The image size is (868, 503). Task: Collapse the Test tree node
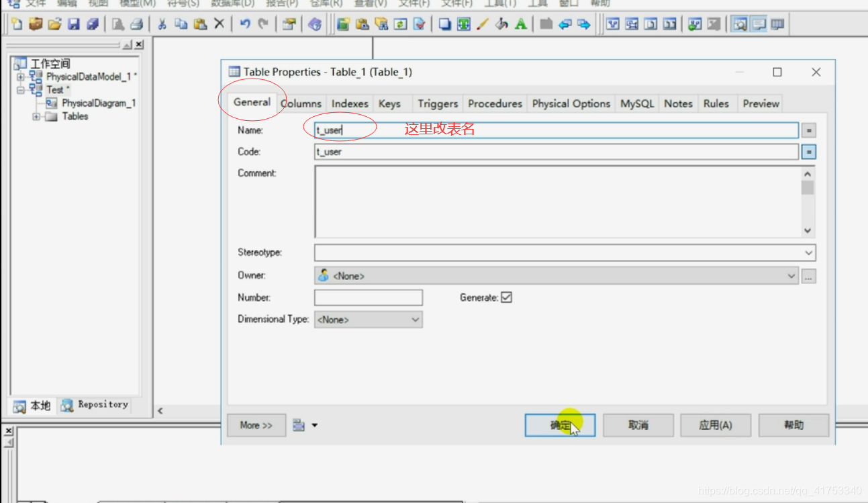click(x=20, y=89)
